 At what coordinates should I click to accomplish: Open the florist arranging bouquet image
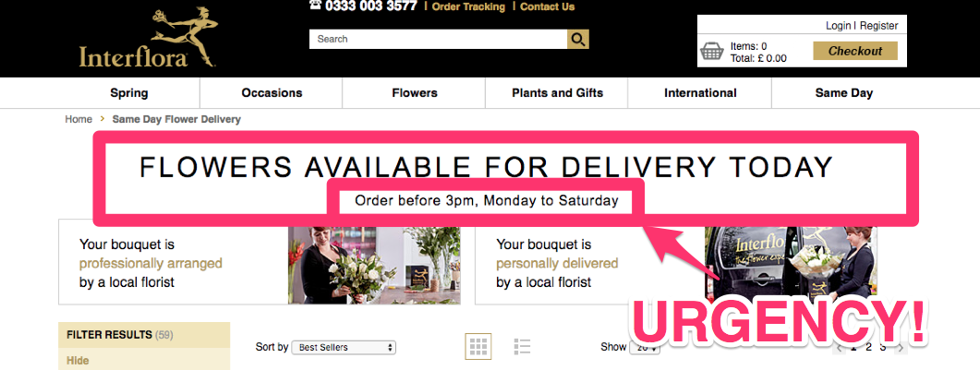tap(374, 265)
